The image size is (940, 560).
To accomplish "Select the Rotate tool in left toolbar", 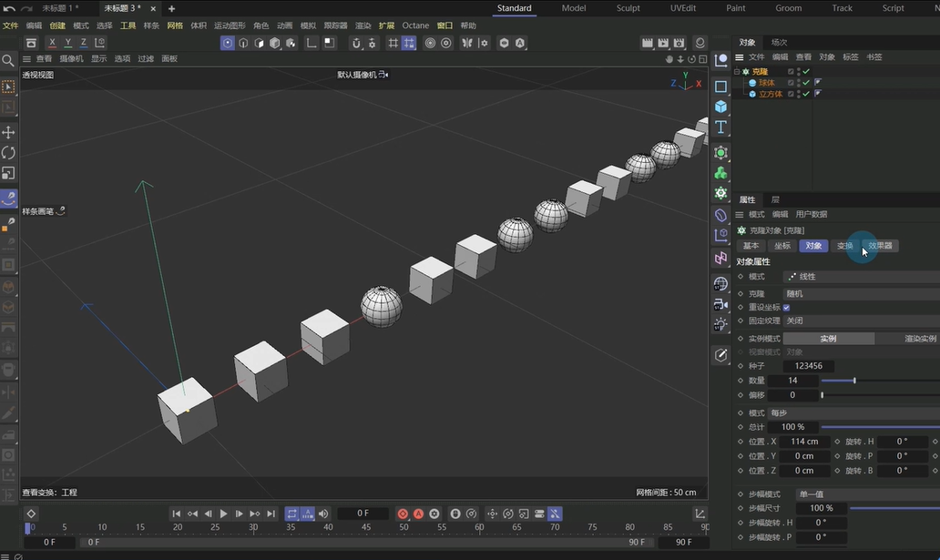I will pos(8,152).
